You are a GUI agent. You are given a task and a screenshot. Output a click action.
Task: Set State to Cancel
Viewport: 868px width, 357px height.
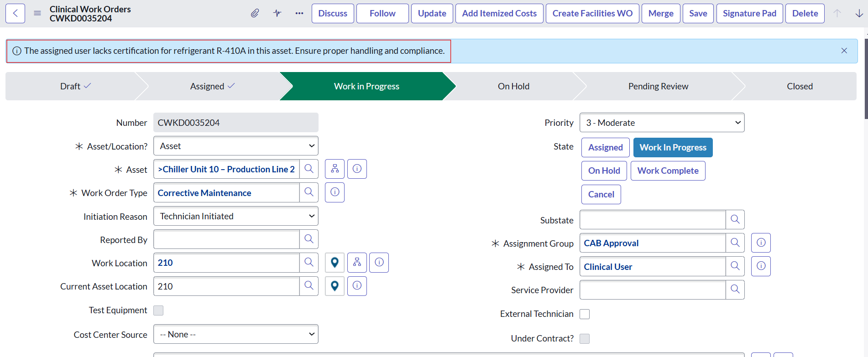click(601, 194)
